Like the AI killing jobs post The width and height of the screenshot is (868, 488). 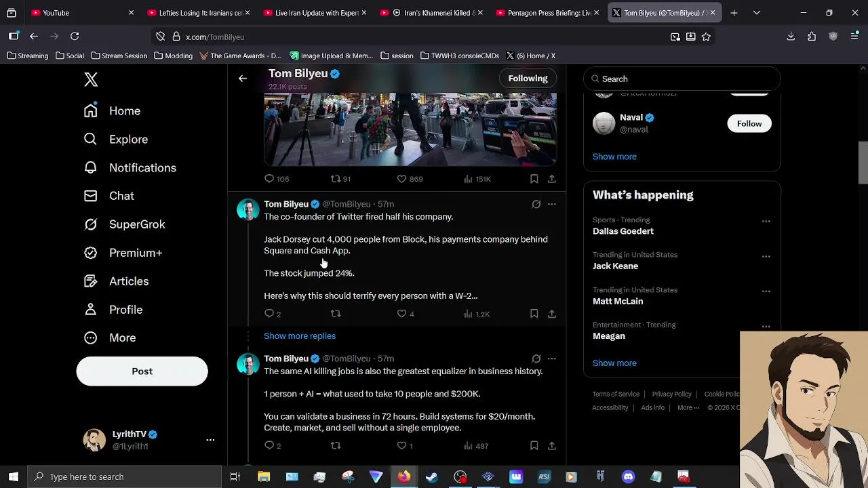405,446
